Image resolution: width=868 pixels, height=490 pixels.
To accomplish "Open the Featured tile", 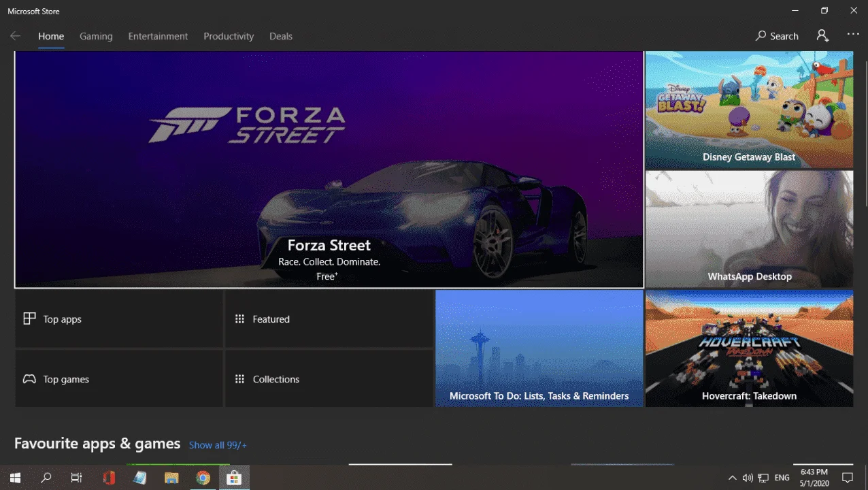I will point(329,318).
